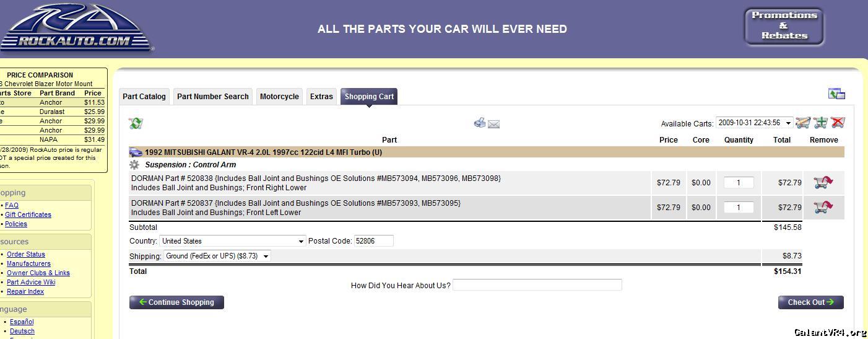Screen dimensions: 868x339
Task: Open the Available Carts dropdown
Action: 754,123
